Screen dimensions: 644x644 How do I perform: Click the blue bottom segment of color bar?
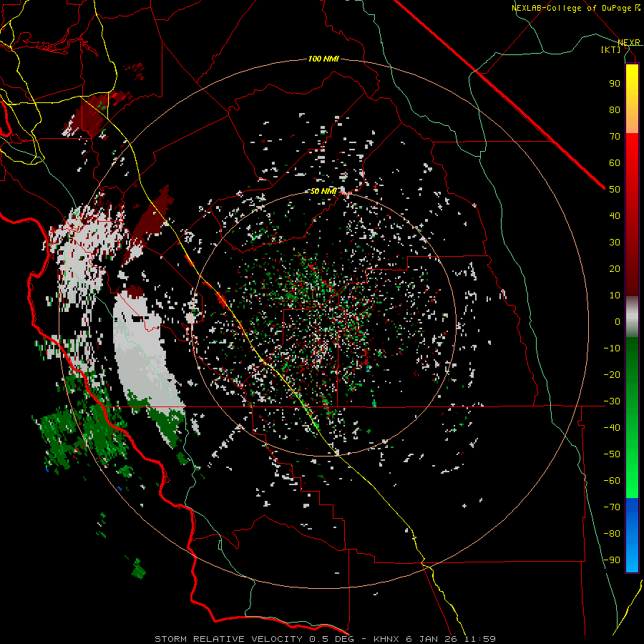632,535
